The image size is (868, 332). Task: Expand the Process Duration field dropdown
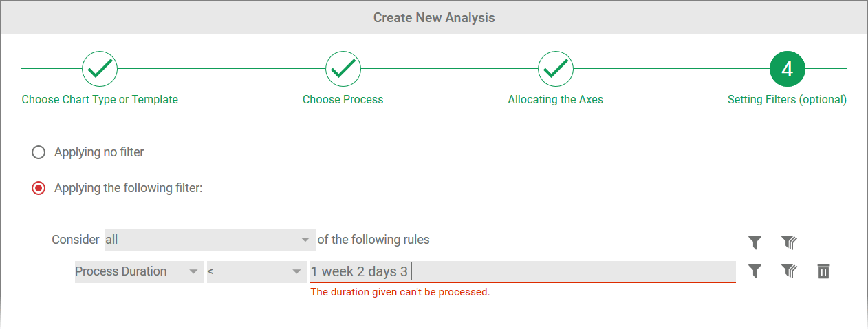(138, 271)
